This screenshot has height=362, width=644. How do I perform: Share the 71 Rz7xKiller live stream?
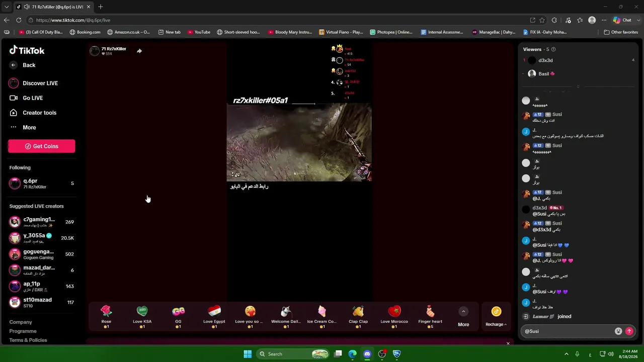click(139, 51)
